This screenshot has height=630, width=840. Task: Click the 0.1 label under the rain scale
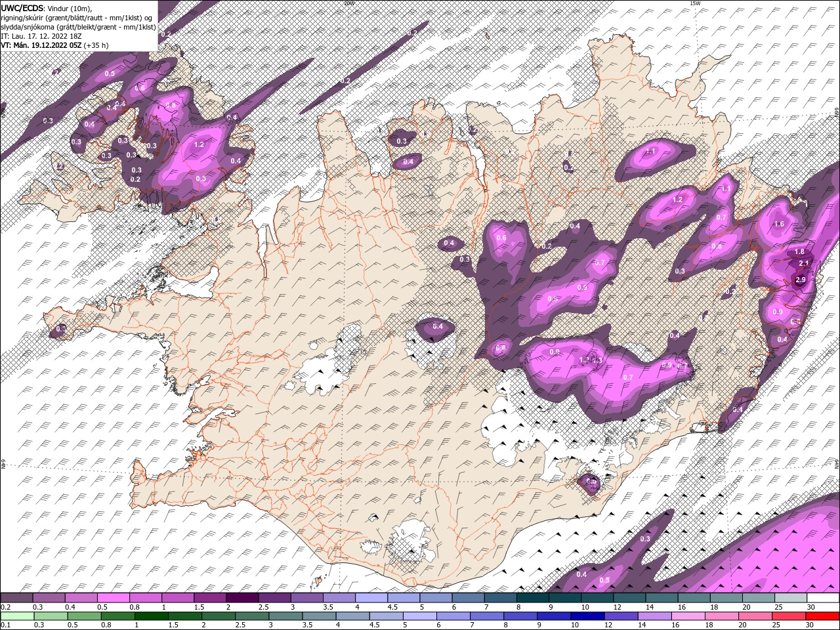coord(5,625)
